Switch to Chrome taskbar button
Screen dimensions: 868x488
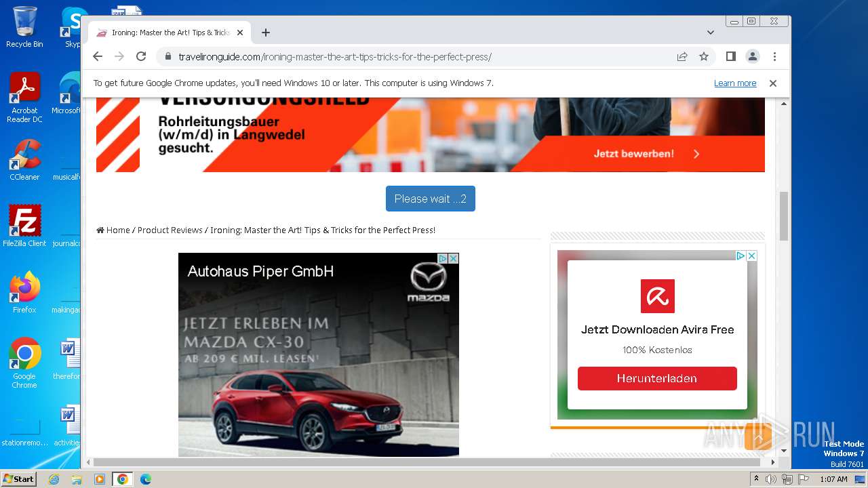123,479
